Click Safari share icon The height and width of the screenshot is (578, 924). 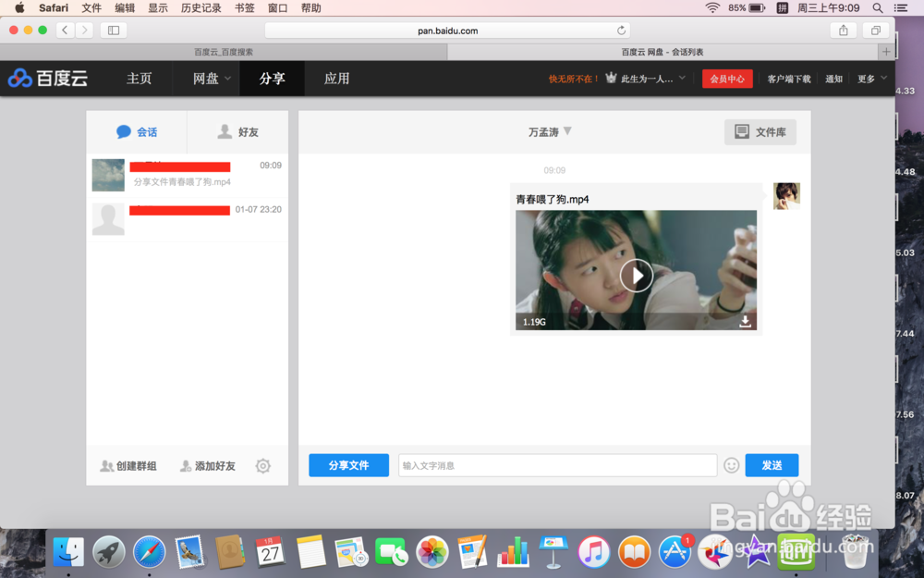click(x=844, y=31)
